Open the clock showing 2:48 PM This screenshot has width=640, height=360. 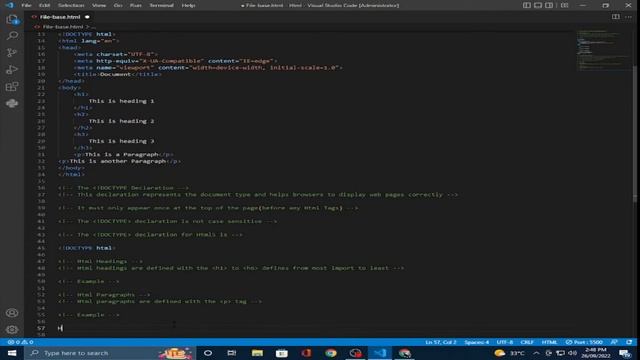point(596,353)
